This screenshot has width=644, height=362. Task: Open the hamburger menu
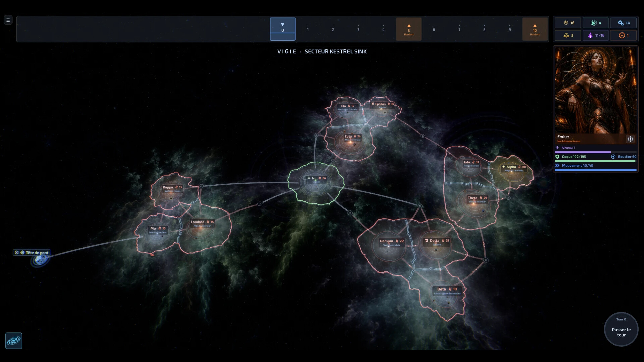pos(8,20)
